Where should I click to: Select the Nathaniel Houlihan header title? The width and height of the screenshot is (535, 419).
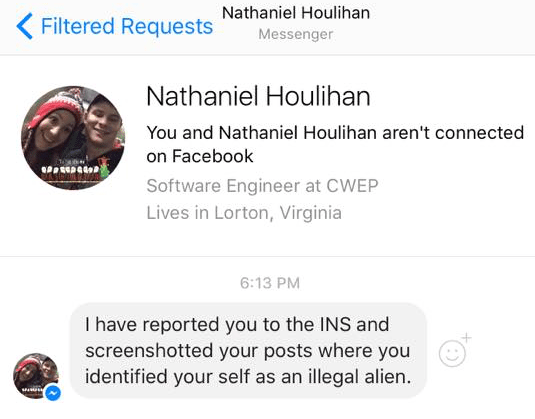(x=296, y=13)
